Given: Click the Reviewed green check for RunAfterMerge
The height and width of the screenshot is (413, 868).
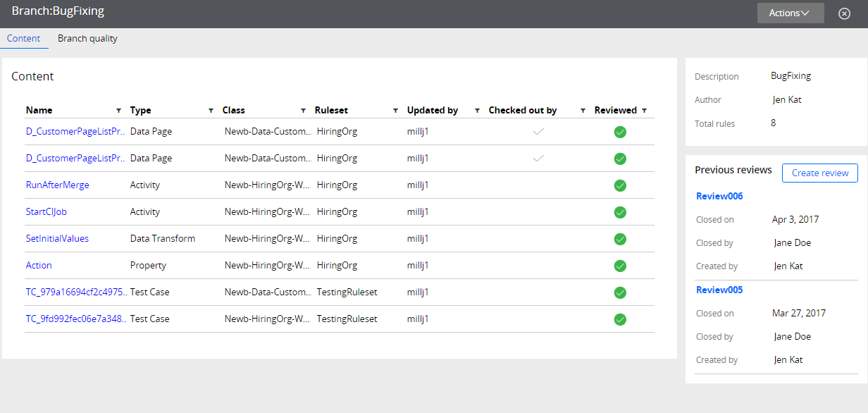Looking at the screenshot, I should point(620,185).
